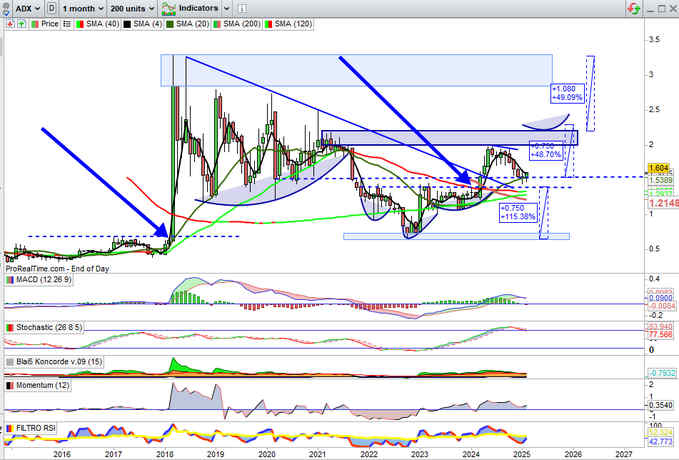
Task: Expand arrow next to Indicators button
Action: pyautogui.click(x=226, y=8)
